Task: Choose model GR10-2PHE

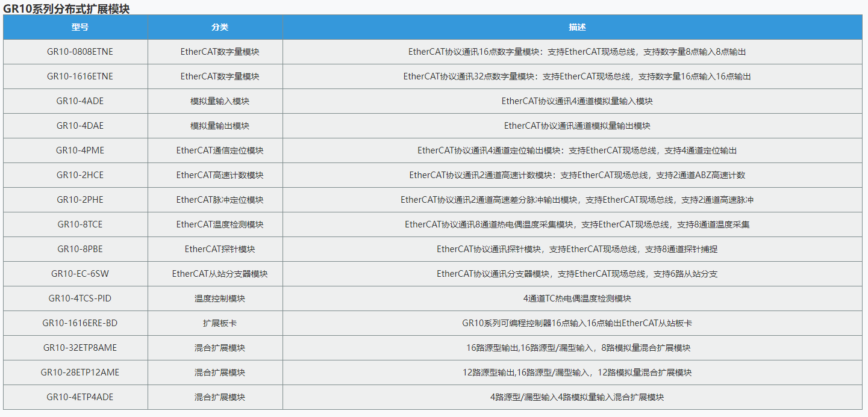Action: (x=80, y=200)
